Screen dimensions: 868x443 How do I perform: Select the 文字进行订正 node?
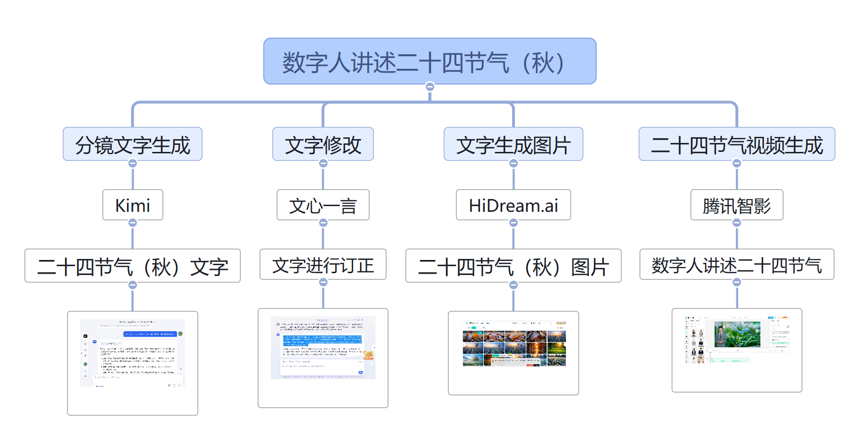point(323,264)
